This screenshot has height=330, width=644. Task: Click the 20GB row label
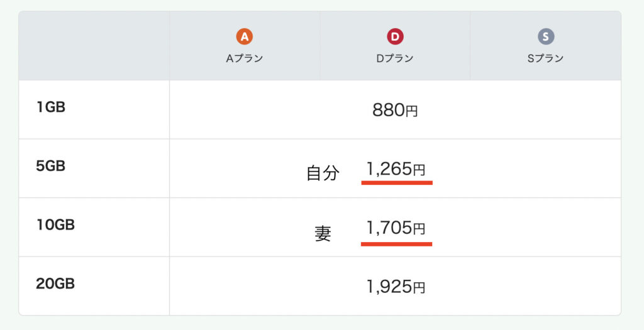[55, 283]
